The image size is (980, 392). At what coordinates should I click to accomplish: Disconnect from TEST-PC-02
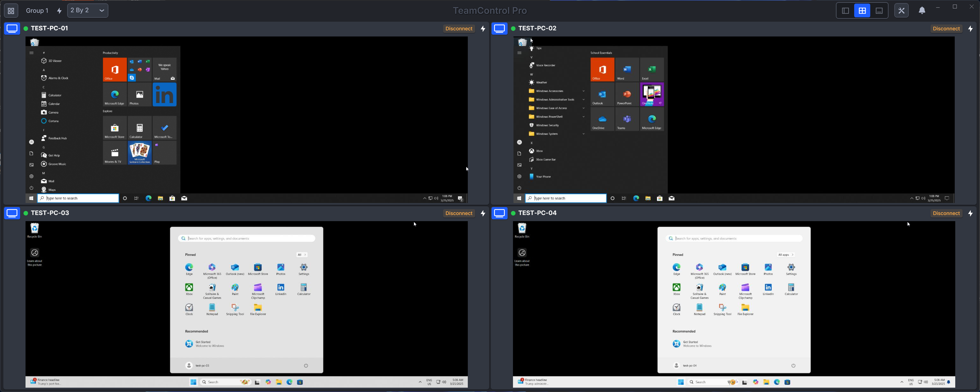tap(946, 29)
